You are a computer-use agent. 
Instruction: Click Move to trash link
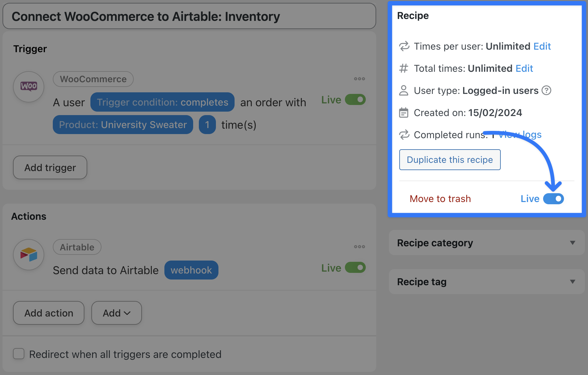(440, 199)
